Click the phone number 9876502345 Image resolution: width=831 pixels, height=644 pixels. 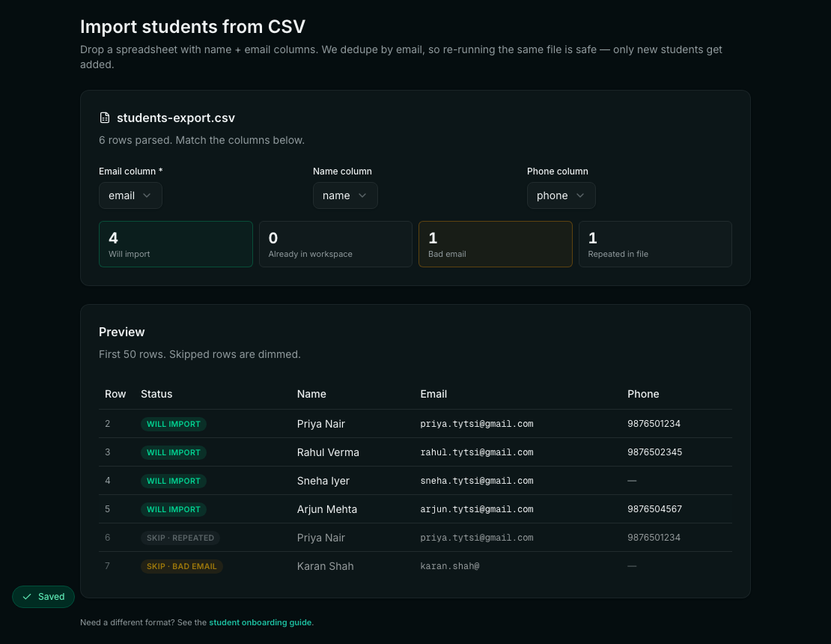point(654,452)
